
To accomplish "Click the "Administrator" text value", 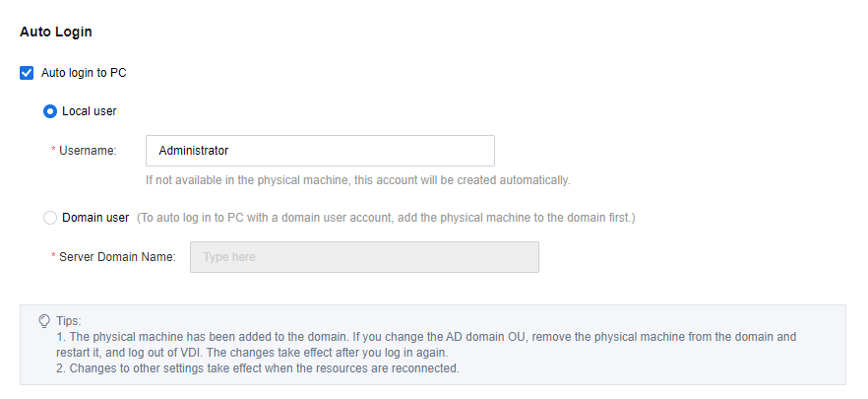I will point(194,151).
